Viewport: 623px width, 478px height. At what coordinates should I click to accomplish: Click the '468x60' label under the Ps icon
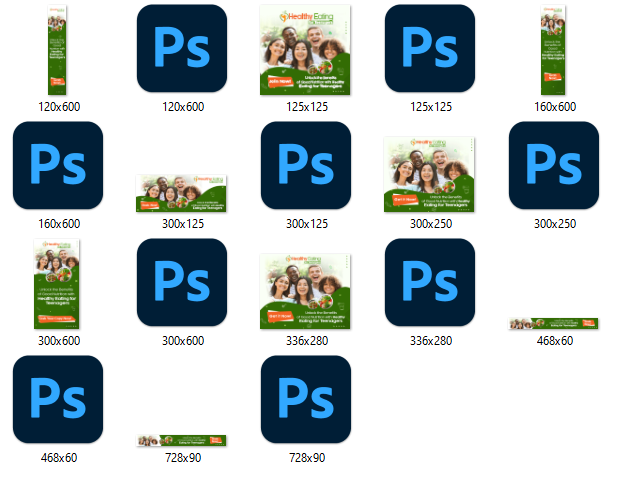click(59, 458)
